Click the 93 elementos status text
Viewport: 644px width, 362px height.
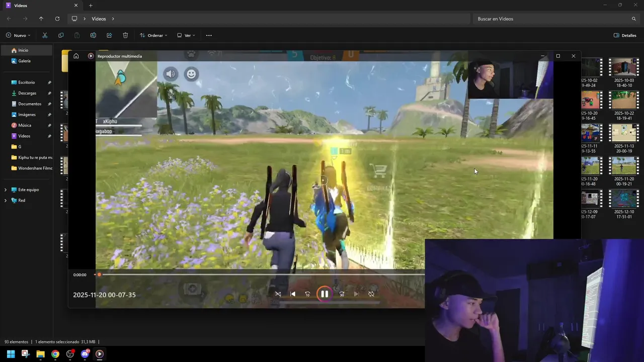pos(17,342)
